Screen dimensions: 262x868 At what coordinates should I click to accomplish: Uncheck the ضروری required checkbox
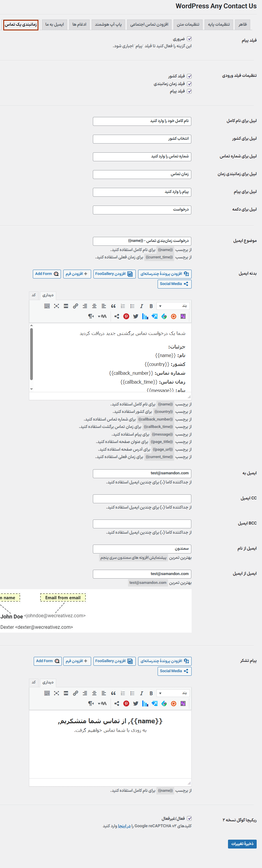189,39
